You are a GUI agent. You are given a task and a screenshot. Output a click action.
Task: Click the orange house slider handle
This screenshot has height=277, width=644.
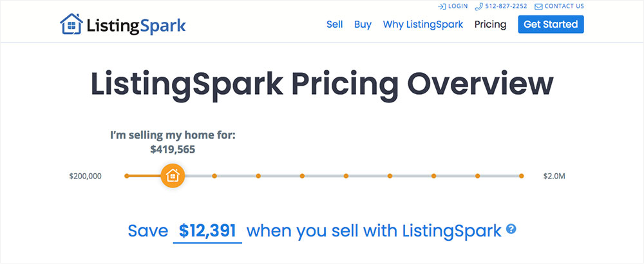[x=173, y=176]
